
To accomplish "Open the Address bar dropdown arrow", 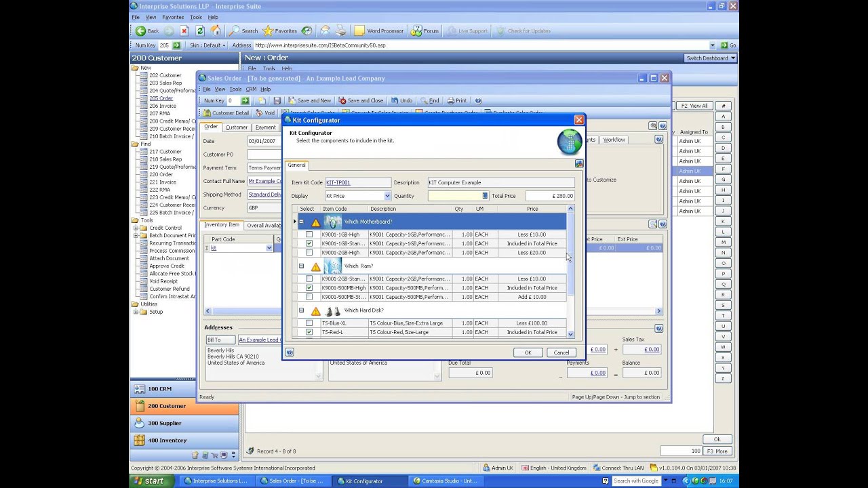I will pyautogui.click(x=712, y=45).
